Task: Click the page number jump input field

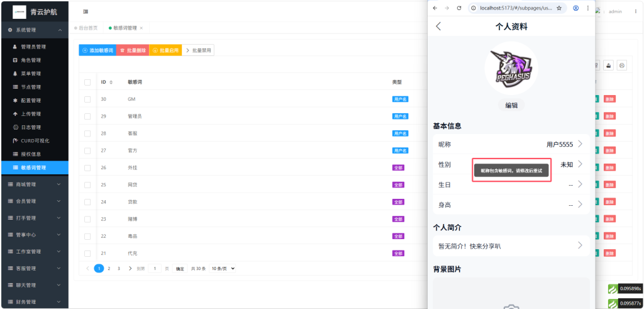Action: 155,268
